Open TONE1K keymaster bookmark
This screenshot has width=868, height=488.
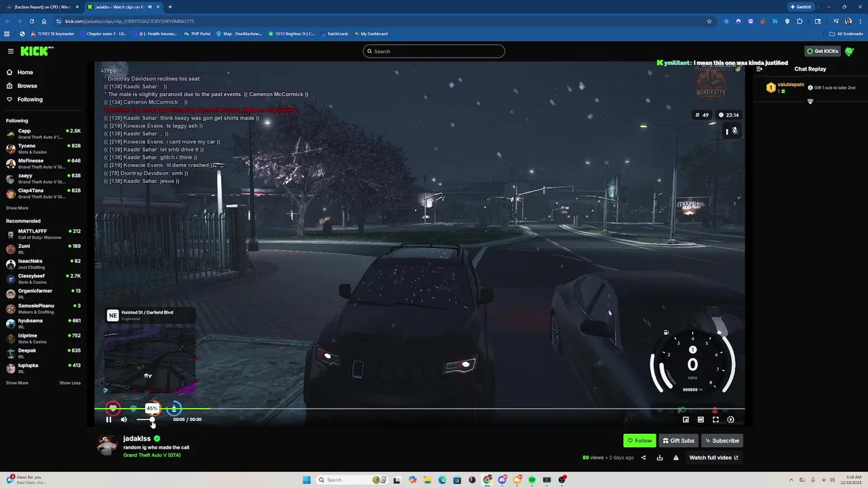coord(52,33)
